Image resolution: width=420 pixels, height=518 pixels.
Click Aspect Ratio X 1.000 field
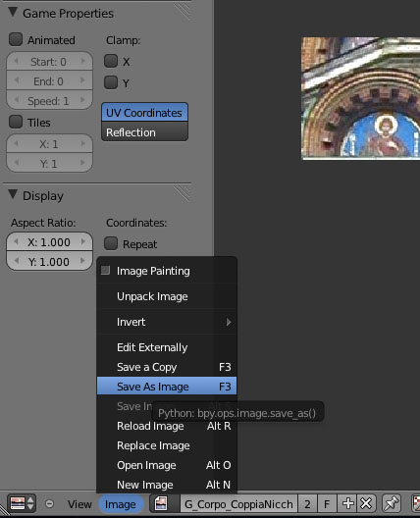(49, 241)
